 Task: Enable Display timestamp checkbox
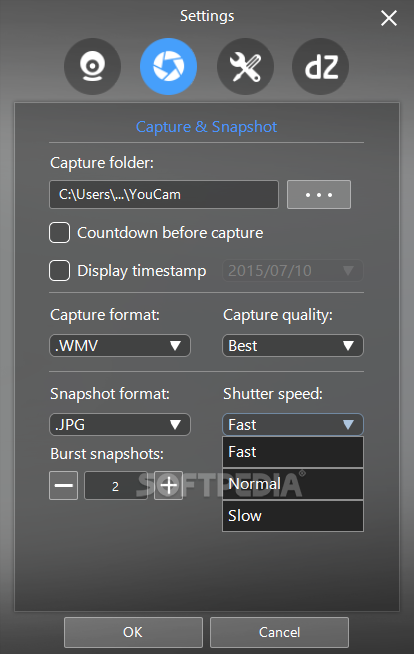pyautogui.click(x=59, y=271)
